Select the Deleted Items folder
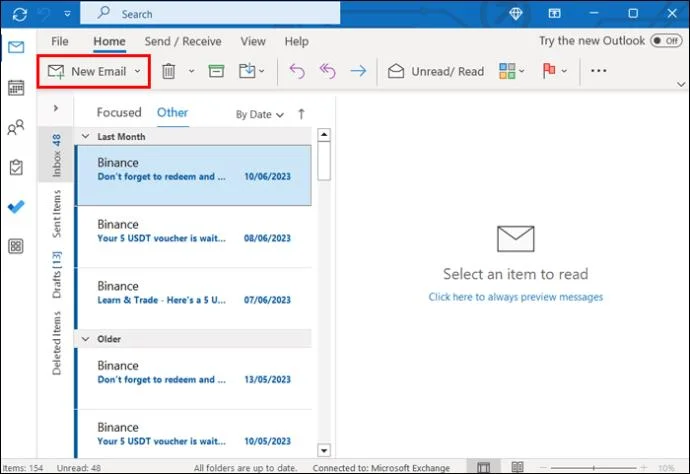Image resolution: width=690 pixels, height=474 pixels. pos(57,343)
